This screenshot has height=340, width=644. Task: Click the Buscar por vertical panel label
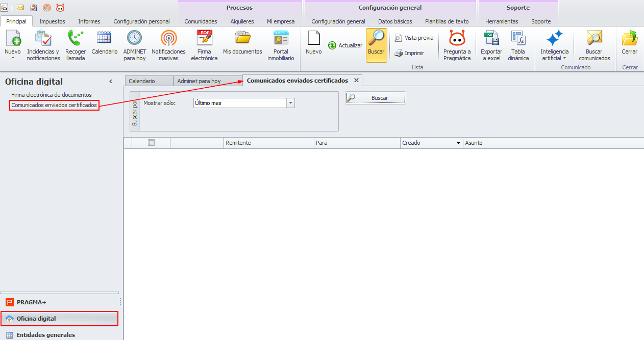point(135,112)
